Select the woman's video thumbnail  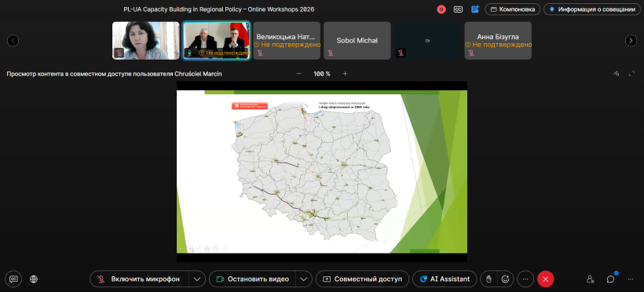point(146,40)
